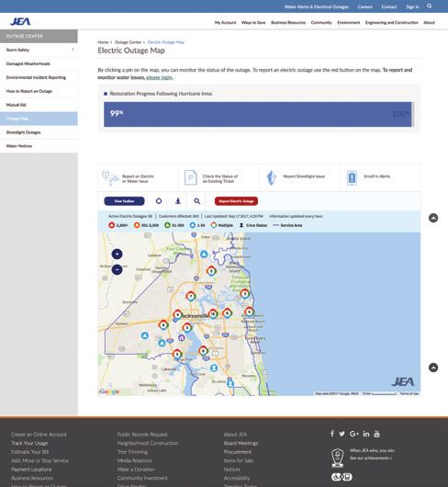Open Business Resources menu

pos(288,23)
